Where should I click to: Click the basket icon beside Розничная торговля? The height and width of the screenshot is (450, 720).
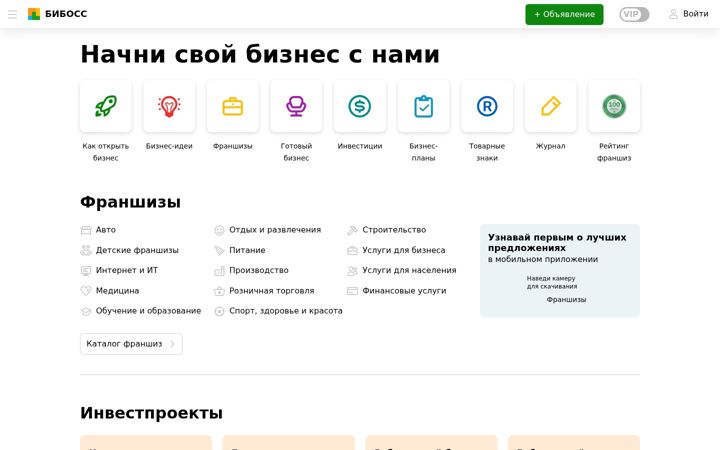219,291
